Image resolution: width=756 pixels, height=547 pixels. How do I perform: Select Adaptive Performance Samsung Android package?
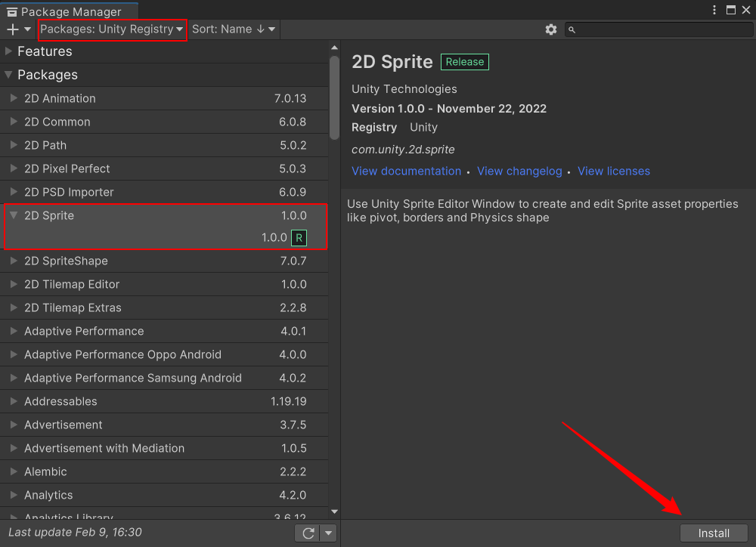164,378
